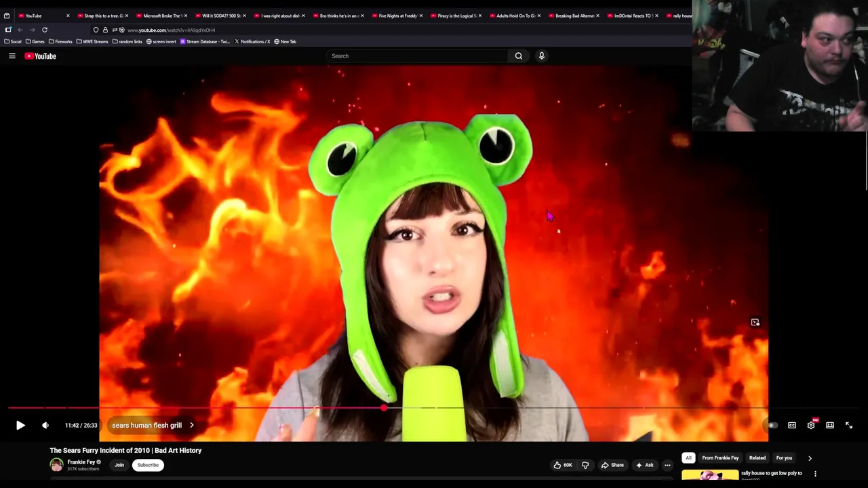
Task: Open tracking protection shield icon
Action: click(x=96, y=30)
